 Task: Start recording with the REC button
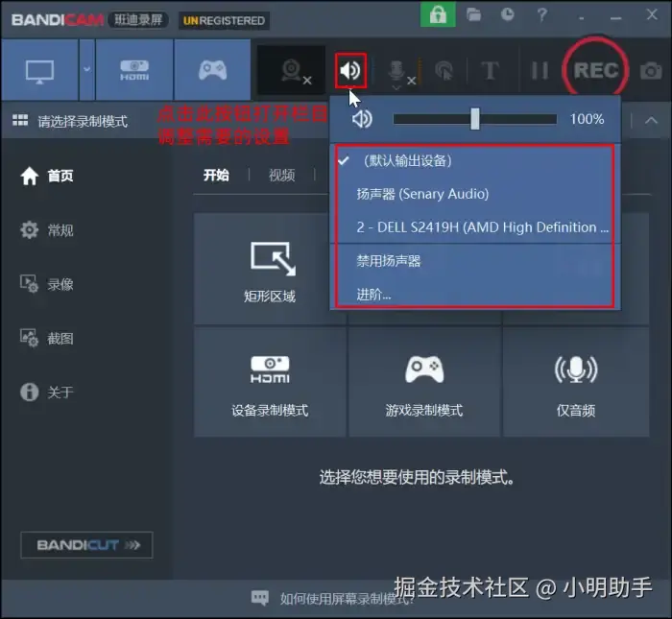coord(596,70)
